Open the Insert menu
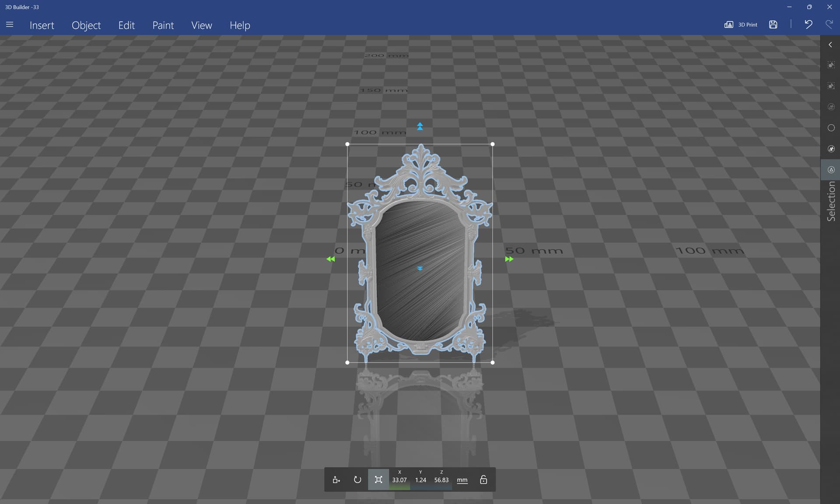This screenshot has width=840, height=504. click(42, 25)
